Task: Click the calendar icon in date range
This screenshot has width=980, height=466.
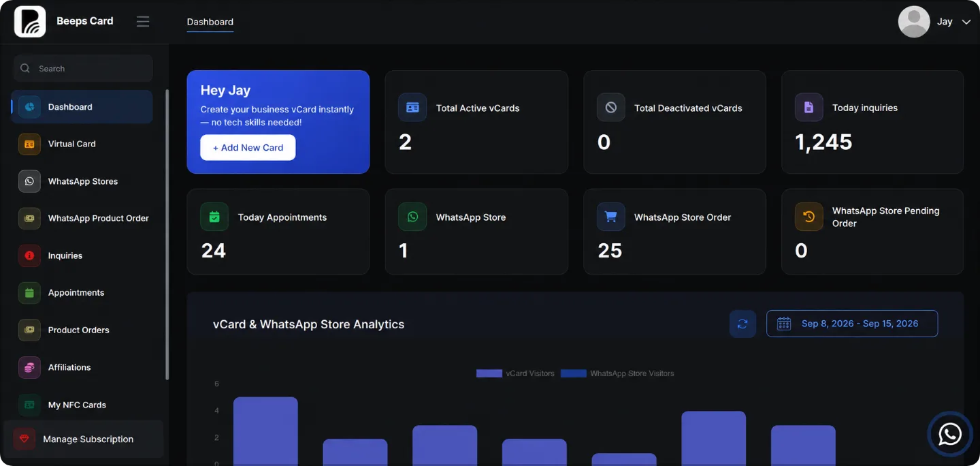Action: pyautogui.click(x=784, y=324)
